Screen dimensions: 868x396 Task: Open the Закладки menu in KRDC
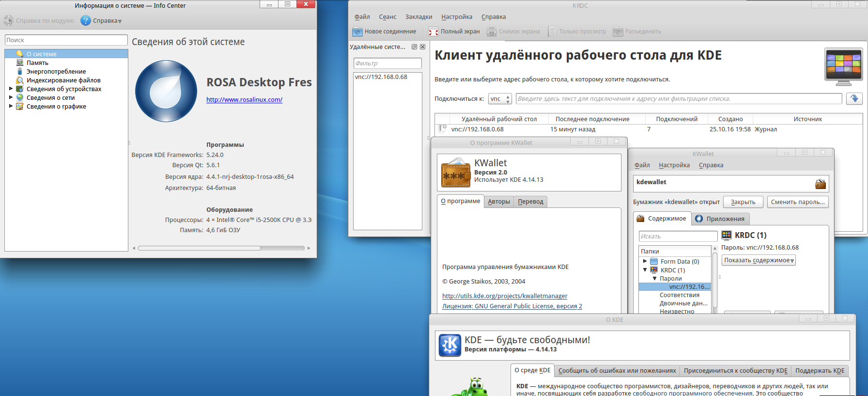coord(418,17)
